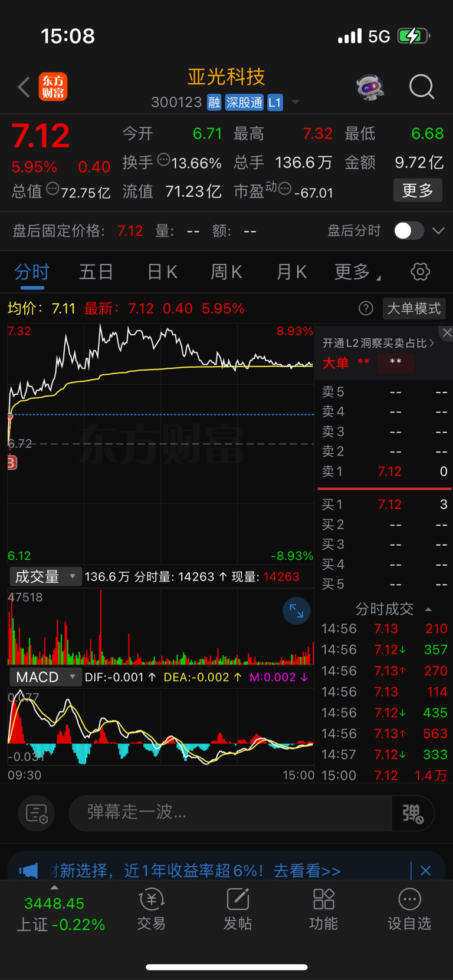The height and width of the screenshot is (980, 453).
Task: Open the 更多 chart period menu
Action: [357, 272]
